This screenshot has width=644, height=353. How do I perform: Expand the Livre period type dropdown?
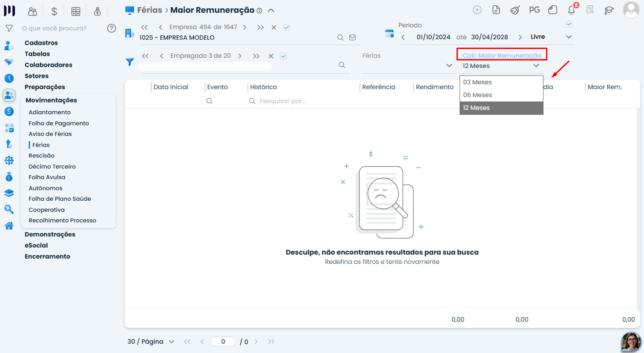(x=551, y=37)
